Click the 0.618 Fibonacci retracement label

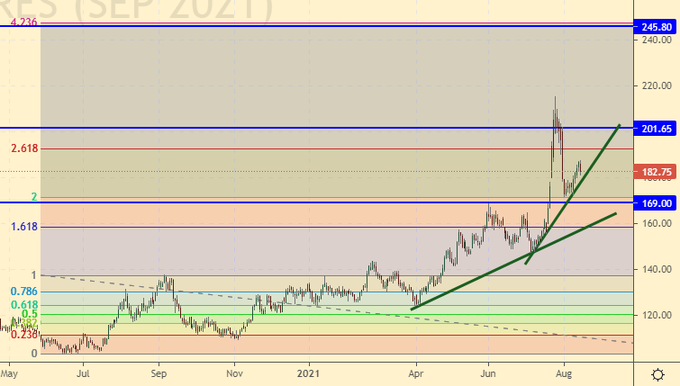24,305
